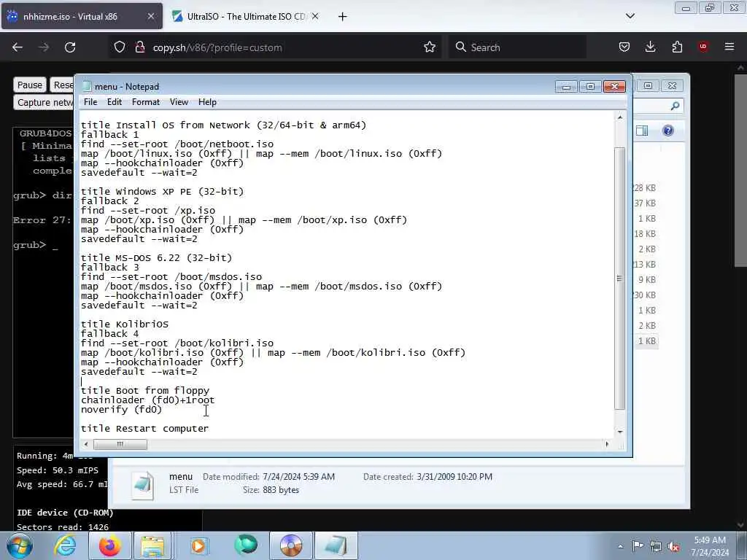
Task: Switch to Firefox on the taskbar
Action: point(109,545)
